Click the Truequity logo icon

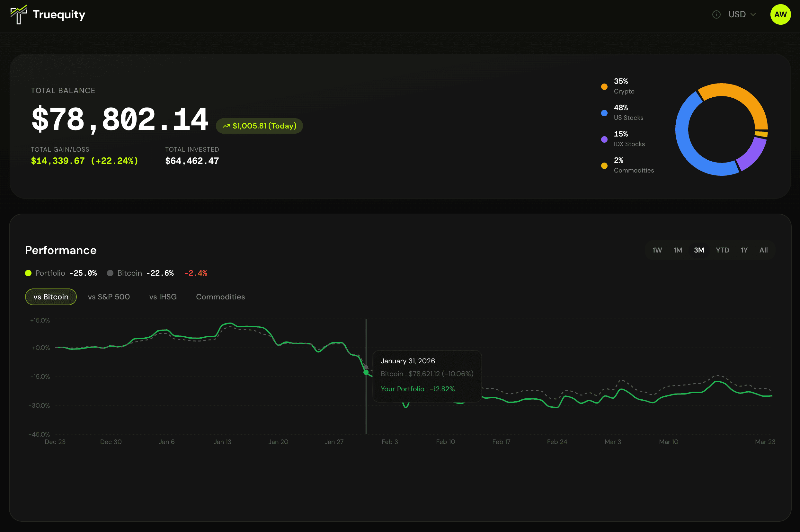(18, 14)
